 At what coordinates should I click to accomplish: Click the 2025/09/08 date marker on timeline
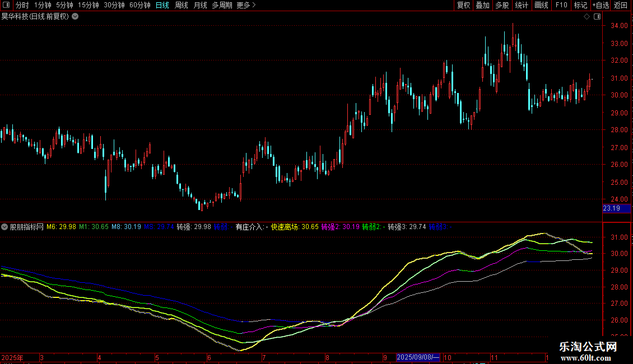tap(418, 357)
